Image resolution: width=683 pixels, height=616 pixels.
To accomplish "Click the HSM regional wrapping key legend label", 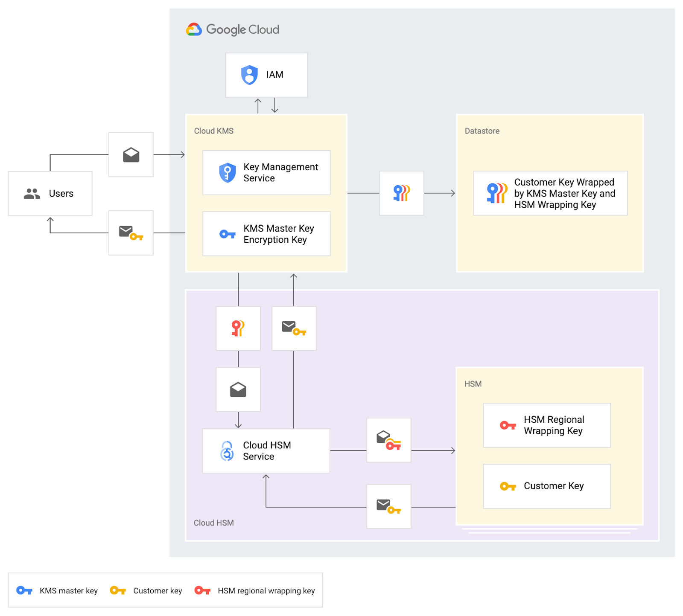I will point(266,591).
